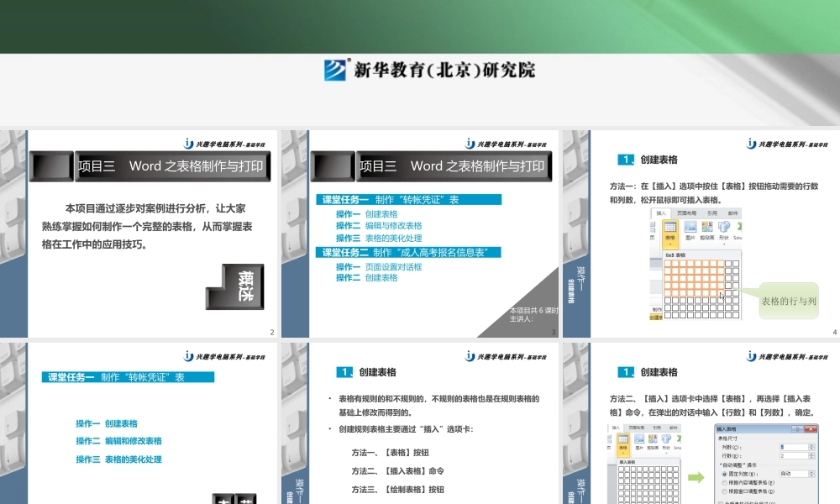Click 操作三 表格的美化处理 in slide 3
This screenshot has width=840, height=504.
coord(379,238)
